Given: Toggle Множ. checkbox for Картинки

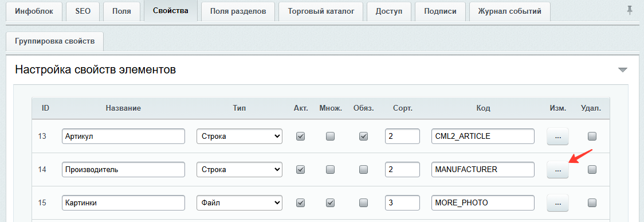Looking at the screenshot, I should pos(330,202).
